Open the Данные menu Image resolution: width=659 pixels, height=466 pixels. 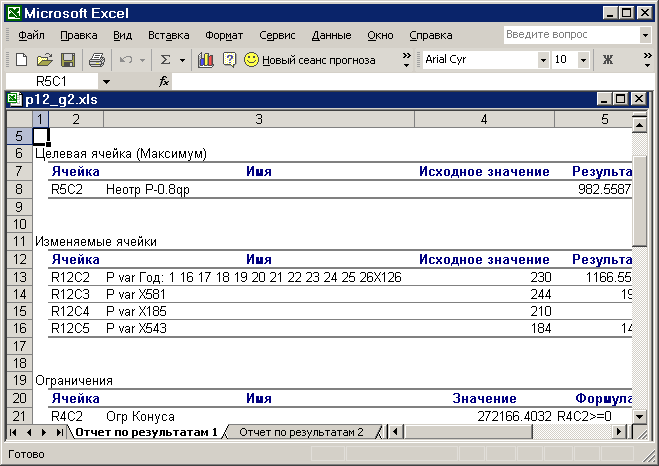tap(331, 35)
